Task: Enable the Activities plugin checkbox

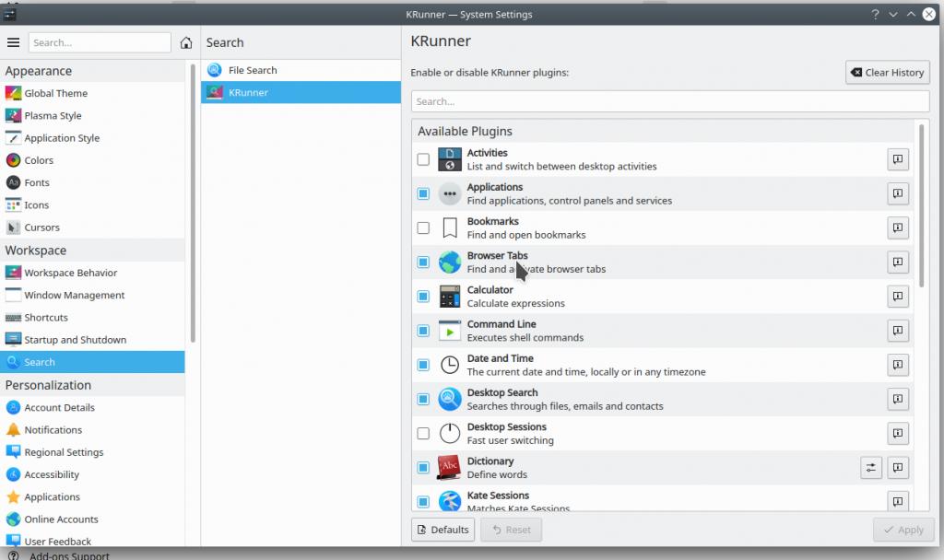Action: (x=423, y=159)
